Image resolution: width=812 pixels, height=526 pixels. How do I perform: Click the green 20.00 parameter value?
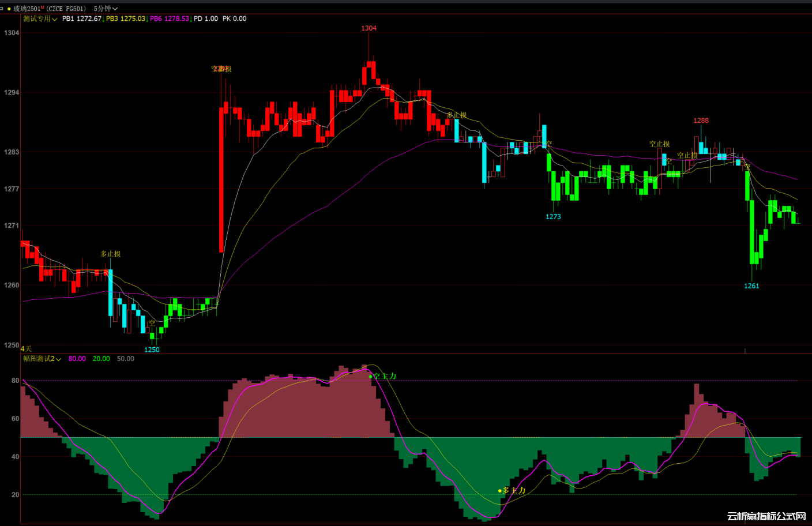[x=101, y=359]
